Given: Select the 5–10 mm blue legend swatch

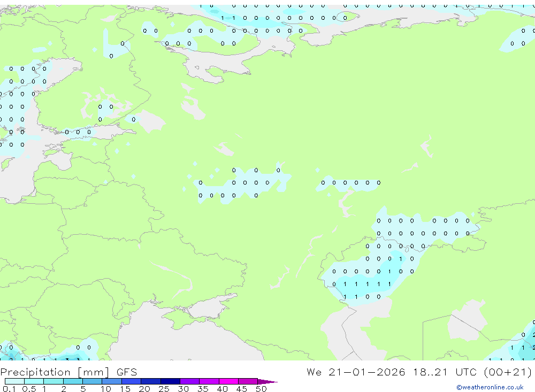Looking at the screenshot, I should click(x=93, y=381).
